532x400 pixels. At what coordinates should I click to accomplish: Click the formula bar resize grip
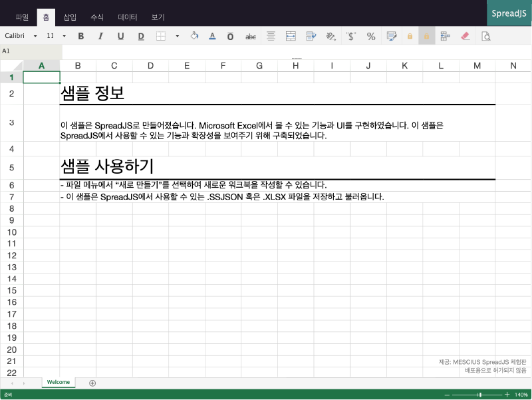(297, 59)
